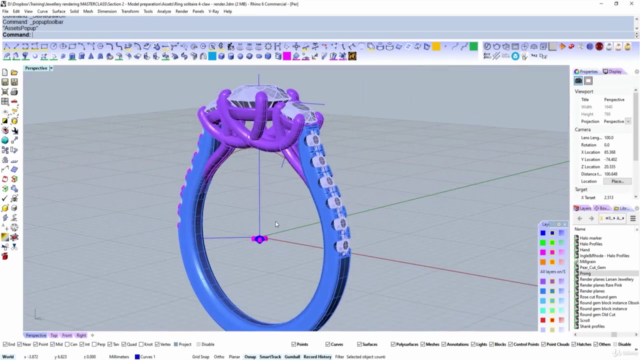Close the floating Lay popup toolbar
This screenshot has width=640, height=360.
coord(565,224)
